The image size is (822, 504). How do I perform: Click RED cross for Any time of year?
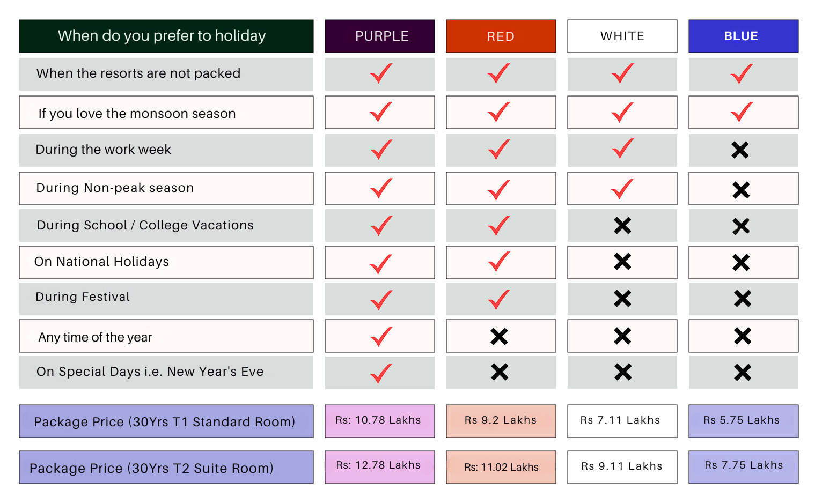[499, 337]
